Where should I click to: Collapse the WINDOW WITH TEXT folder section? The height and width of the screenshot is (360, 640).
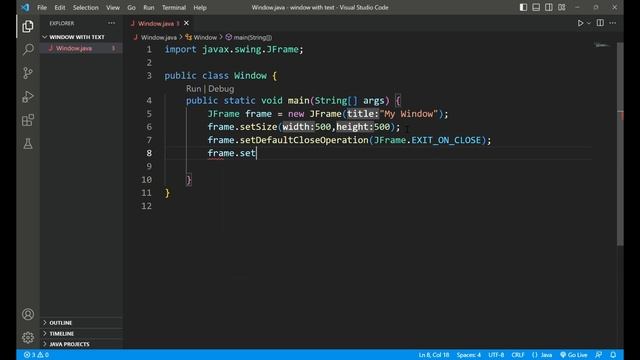click(77, 37)
